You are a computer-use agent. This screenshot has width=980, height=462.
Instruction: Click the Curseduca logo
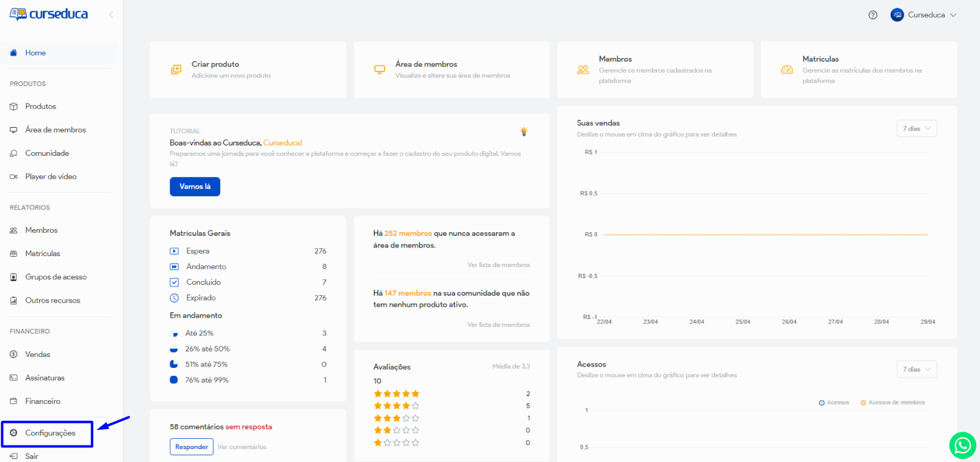tap(49, 14)
